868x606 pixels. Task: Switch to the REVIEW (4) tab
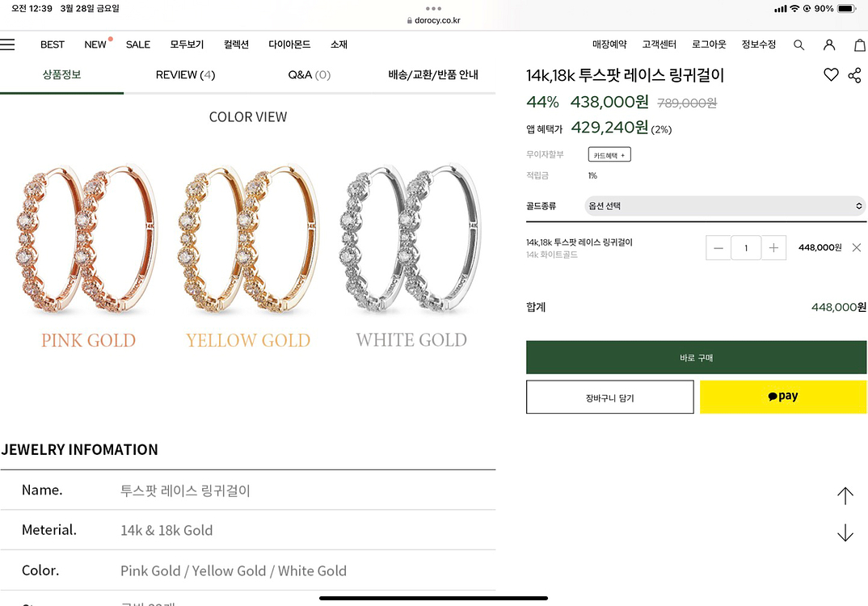(x=185, y=74)
